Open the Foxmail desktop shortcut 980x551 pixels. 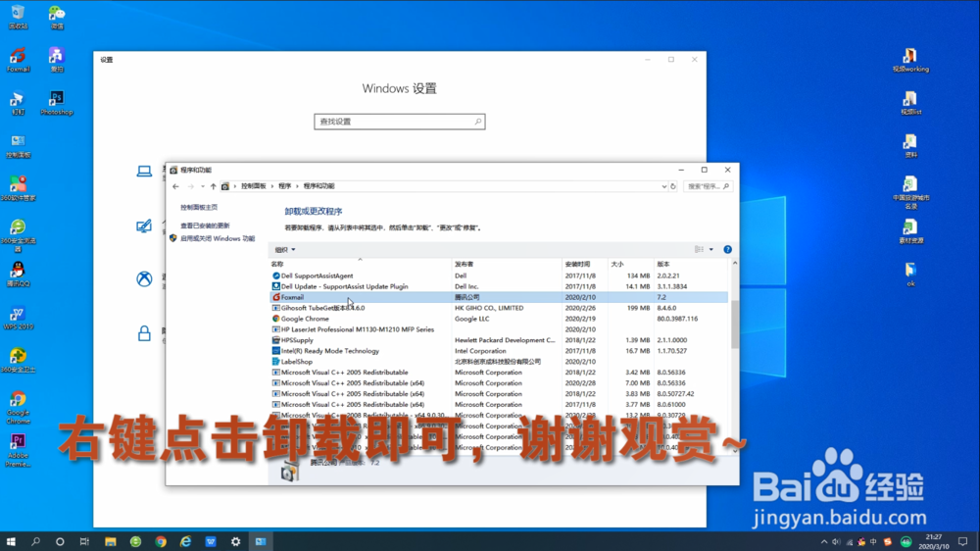click(18, 61)
